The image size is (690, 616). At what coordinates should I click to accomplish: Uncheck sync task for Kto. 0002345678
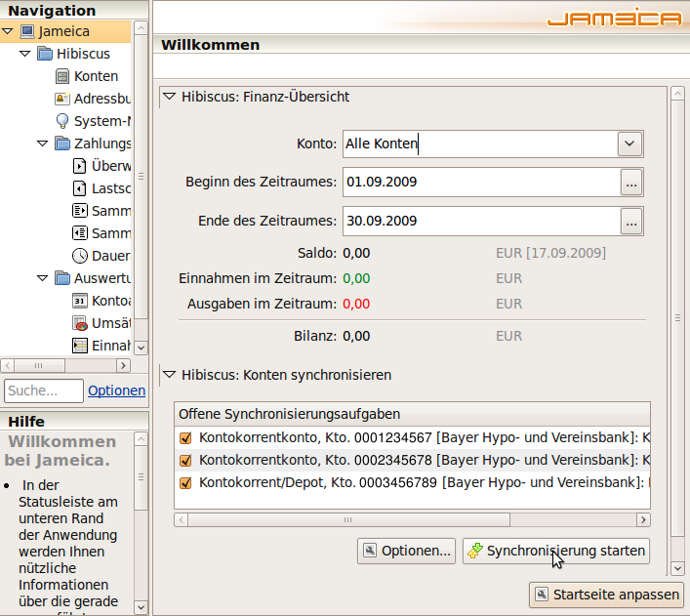185,460
